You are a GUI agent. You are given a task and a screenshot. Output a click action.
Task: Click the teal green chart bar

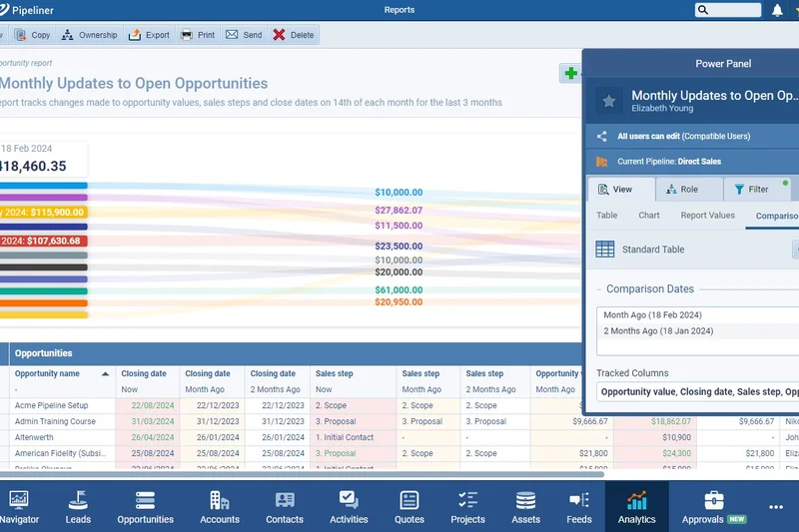tap(43, 291)
